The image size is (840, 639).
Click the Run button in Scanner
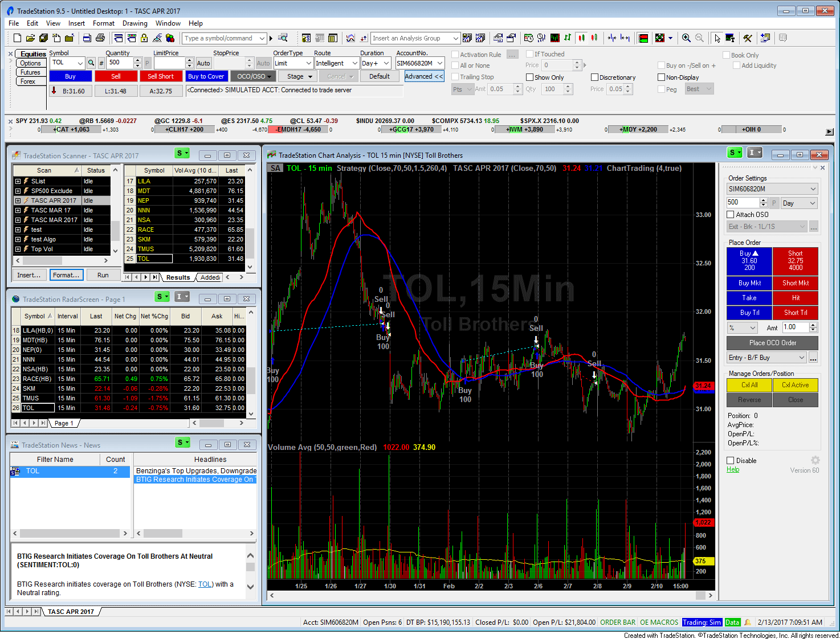(x=103, y=275)
